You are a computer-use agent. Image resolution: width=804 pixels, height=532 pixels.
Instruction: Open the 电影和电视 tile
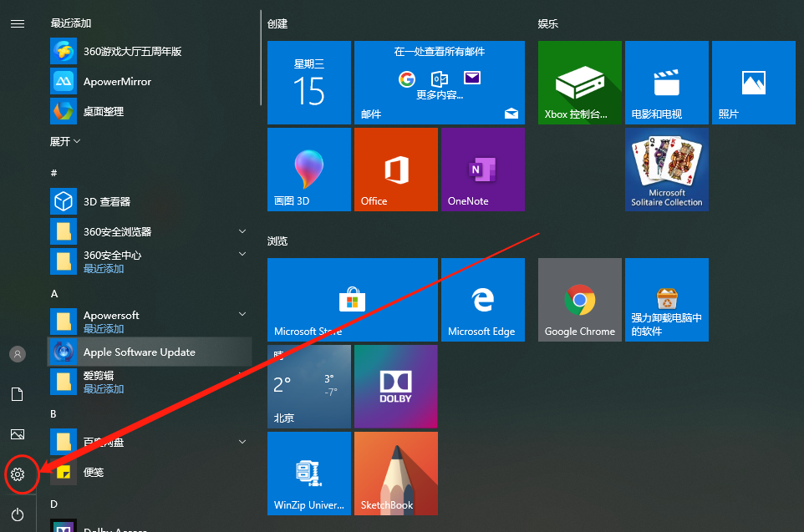(667, 83)
